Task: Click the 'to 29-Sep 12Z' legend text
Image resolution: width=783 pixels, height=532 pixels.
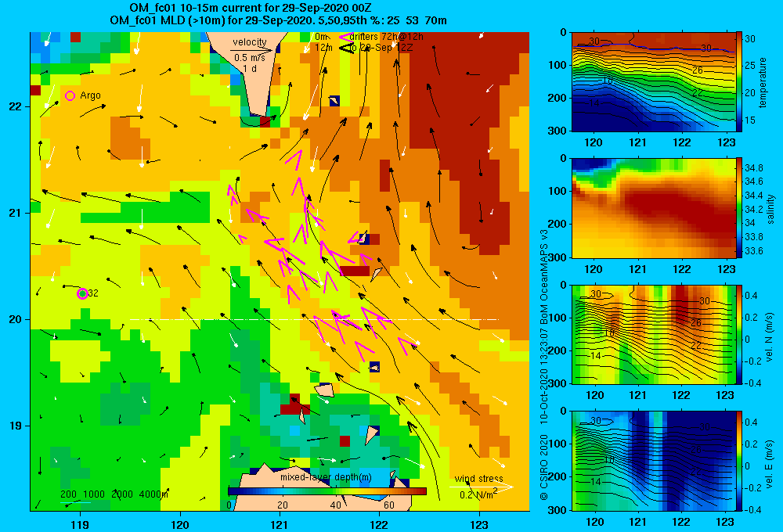Action: click(x=381, y=48)
